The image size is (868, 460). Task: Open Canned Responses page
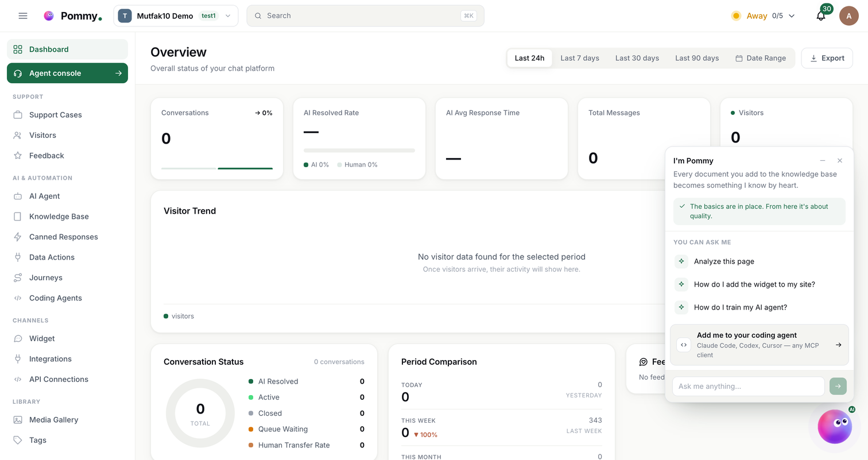[67, 237]
